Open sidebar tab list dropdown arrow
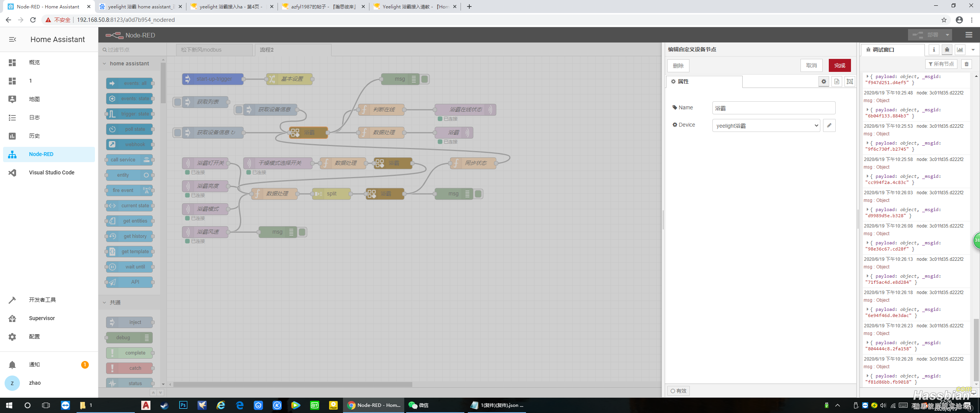 pyautogui.click(x=973, y=50)
